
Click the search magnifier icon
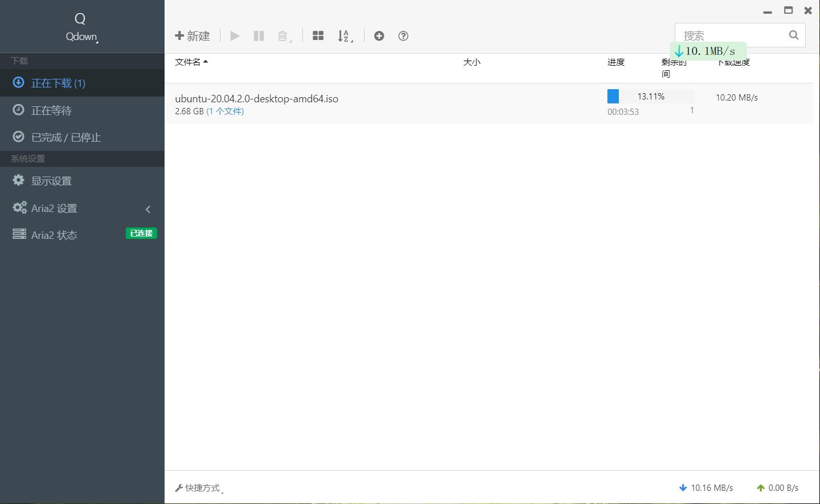pyautogui.click(x=794, y=35)
